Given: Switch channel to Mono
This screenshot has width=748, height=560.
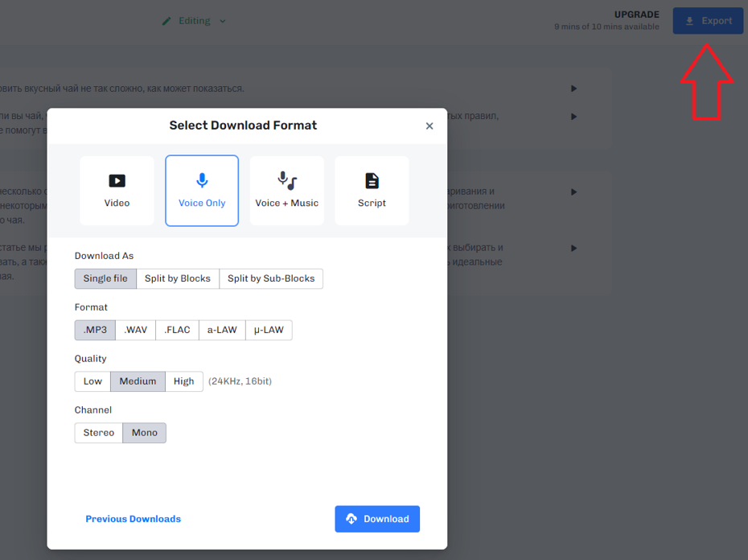Looking at the screenshot, I should [145, 433].
